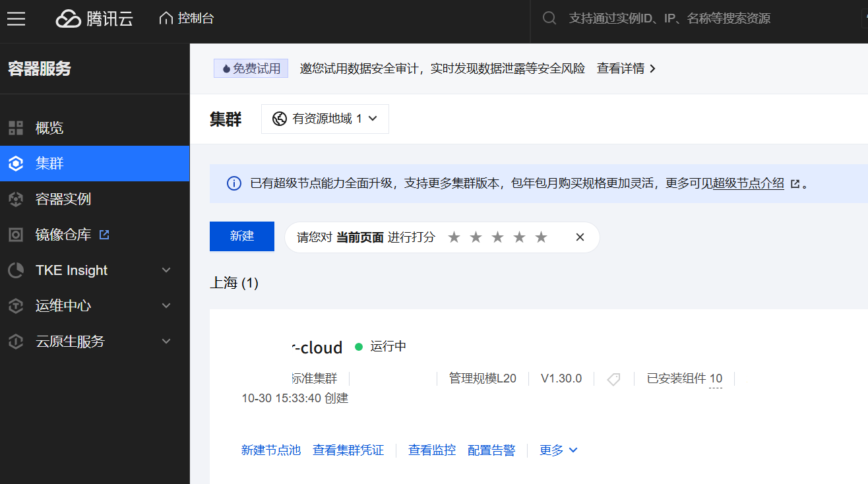Rate the page two stars

[476, 237]
